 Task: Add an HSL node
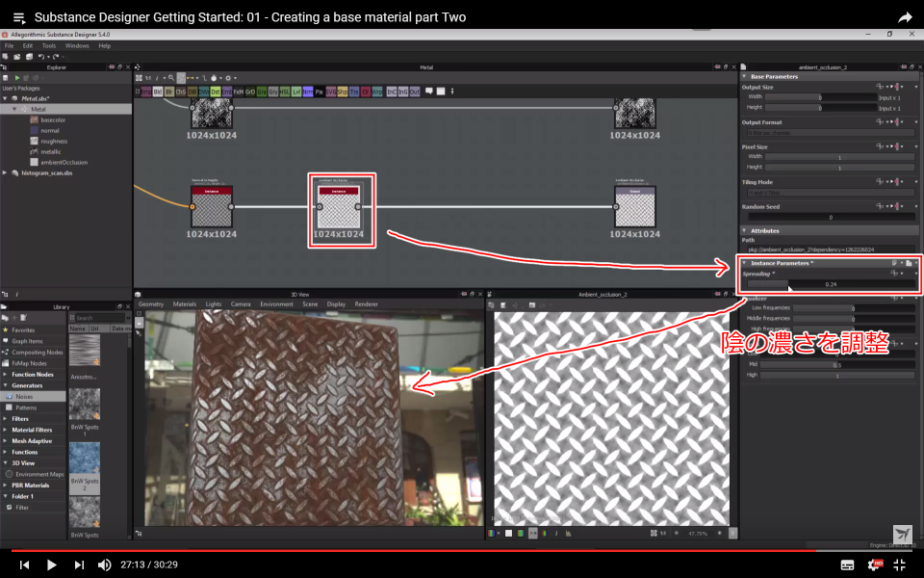[284, 92]
